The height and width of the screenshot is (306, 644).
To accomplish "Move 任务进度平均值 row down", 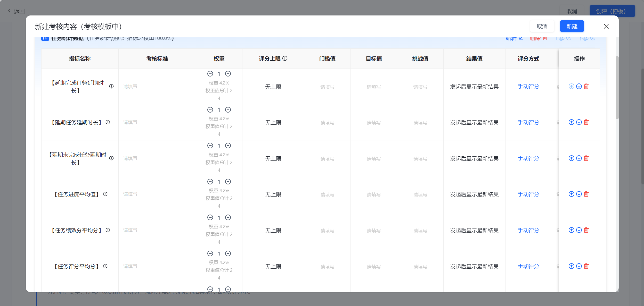I will (579, 194).
